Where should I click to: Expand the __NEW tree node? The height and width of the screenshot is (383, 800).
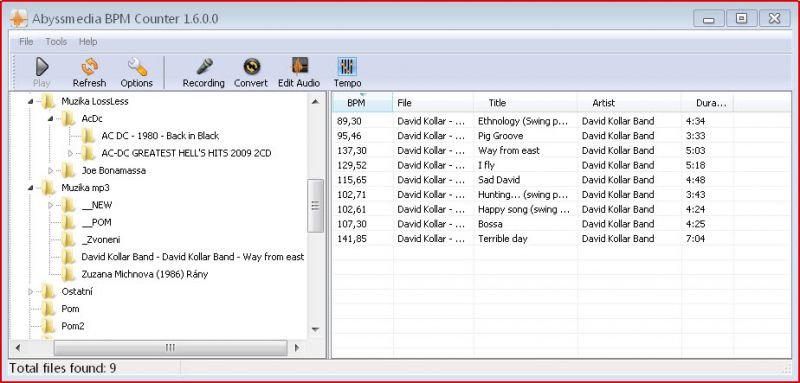point(51,205)
